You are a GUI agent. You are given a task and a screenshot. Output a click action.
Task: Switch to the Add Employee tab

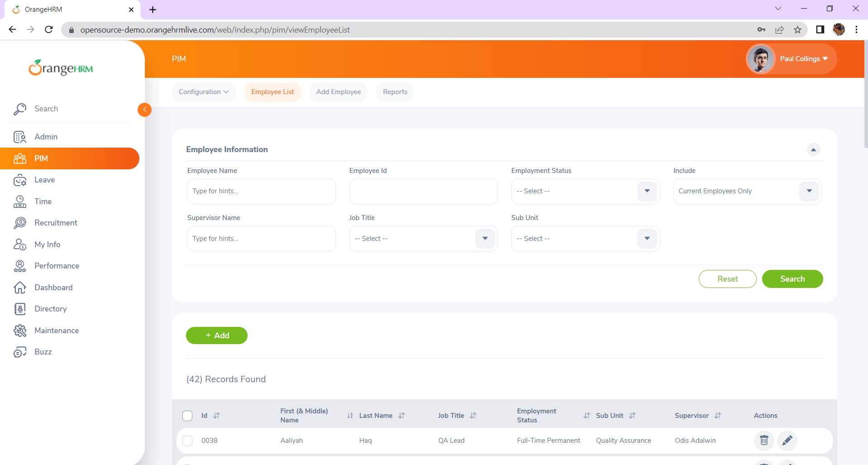338,92
